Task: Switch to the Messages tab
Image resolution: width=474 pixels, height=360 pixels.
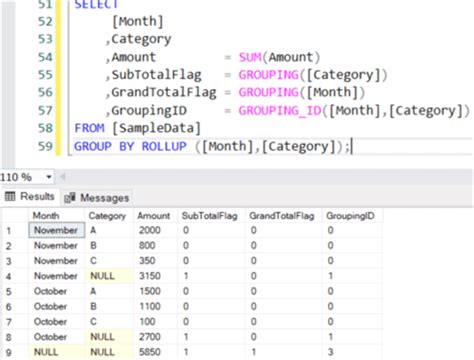Action: [97, 198]
